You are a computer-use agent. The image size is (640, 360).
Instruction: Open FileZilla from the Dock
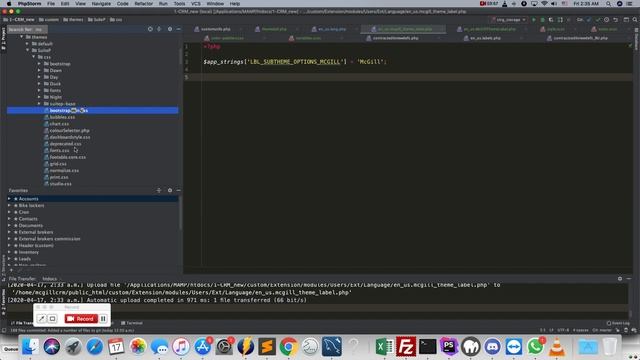click(406, 347)
